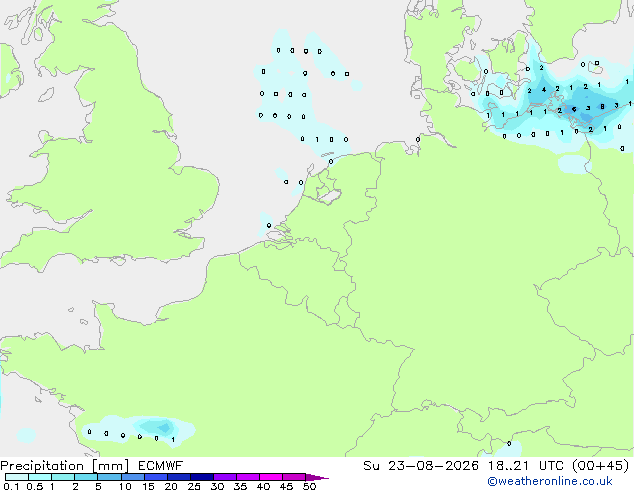Click the "8" precipitation value on the map
This screenshot has height=490, width=634.
pos(602,107)
